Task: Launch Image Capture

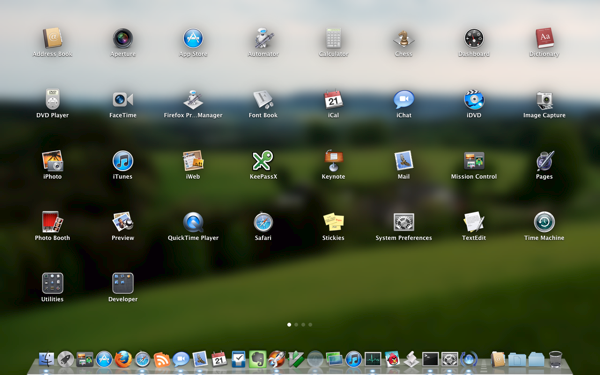Action: pos(544,99)
